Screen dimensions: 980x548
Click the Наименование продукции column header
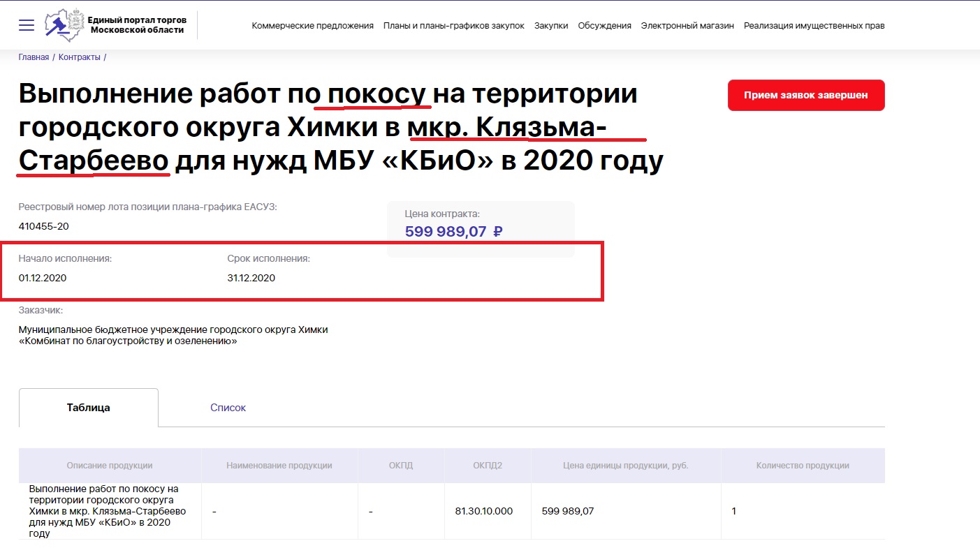coord(279,466)
